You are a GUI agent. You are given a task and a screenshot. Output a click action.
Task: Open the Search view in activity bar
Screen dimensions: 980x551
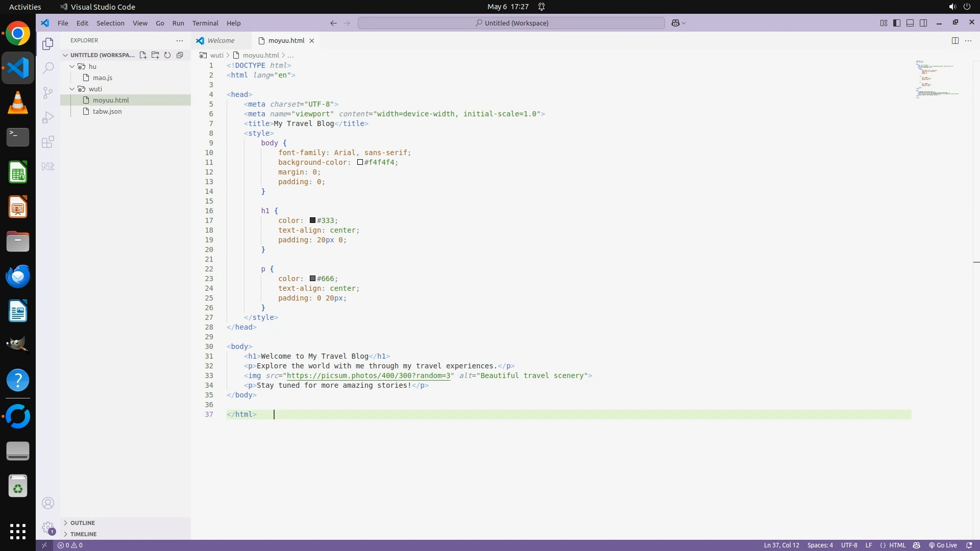pyautogui.click(x=48, y=68)
